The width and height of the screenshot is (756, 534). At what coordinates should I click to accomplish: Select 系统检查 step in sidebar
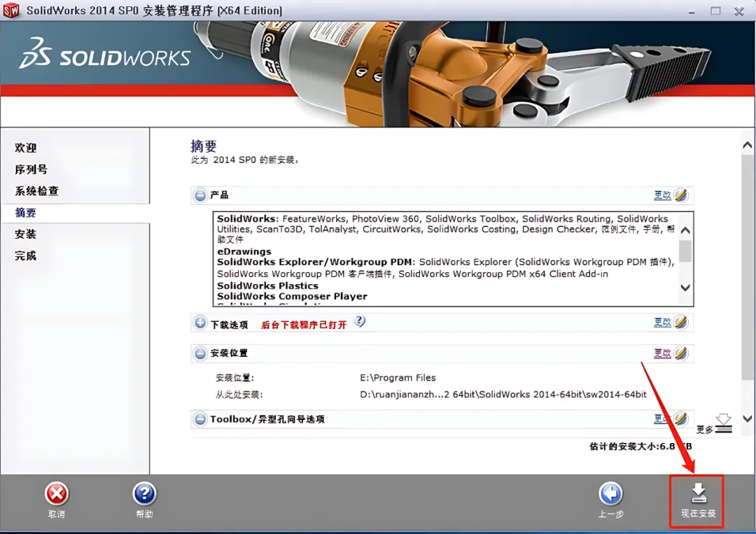pos(36,191)
